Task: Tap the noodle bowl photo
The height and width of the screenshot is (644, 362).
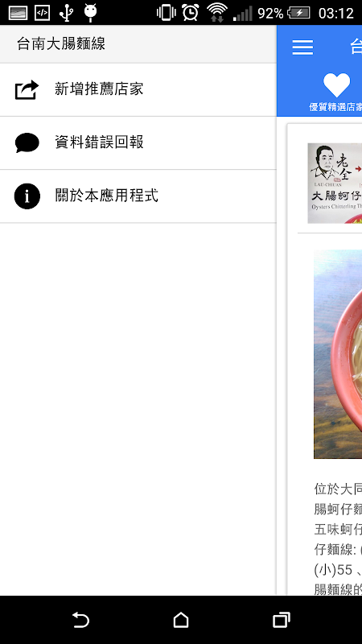Action: click(338, 354)
